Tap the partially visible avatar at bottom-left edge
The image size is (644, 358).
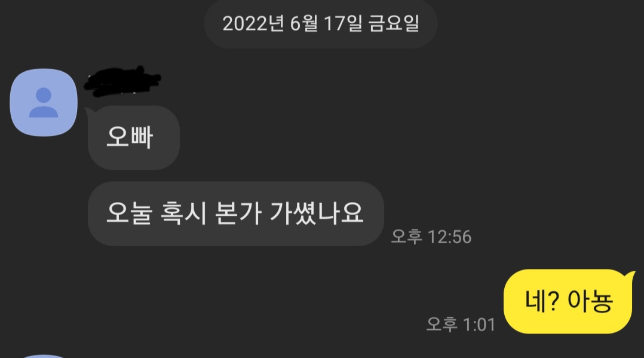click(44, 356)
